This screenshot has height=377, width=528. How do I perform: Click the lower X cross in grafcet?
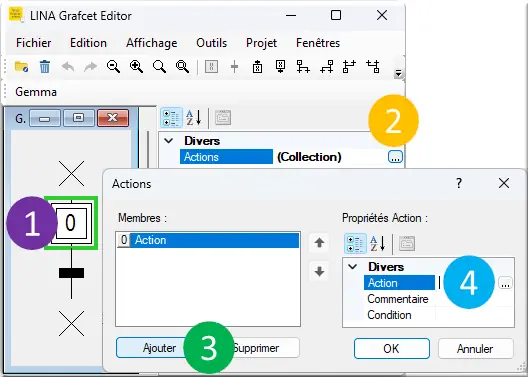pyautogui.click(x=71, y=323)
